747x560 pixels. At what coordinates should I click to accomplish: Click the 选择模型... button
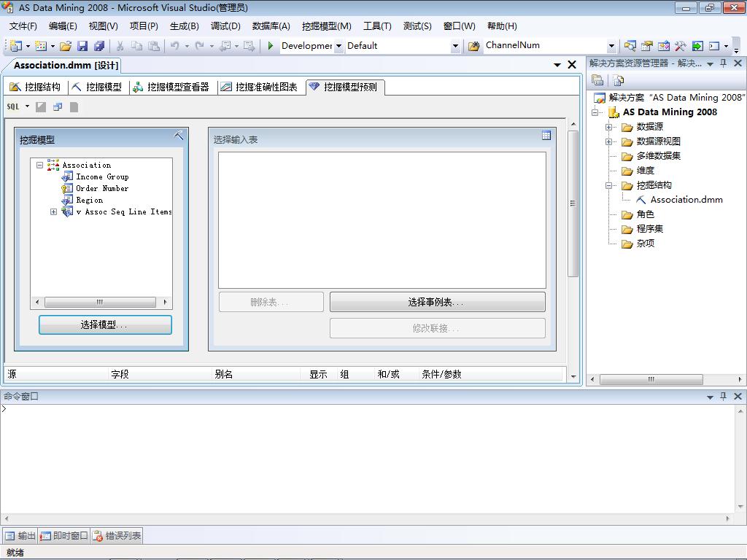[x=105, y=324]
